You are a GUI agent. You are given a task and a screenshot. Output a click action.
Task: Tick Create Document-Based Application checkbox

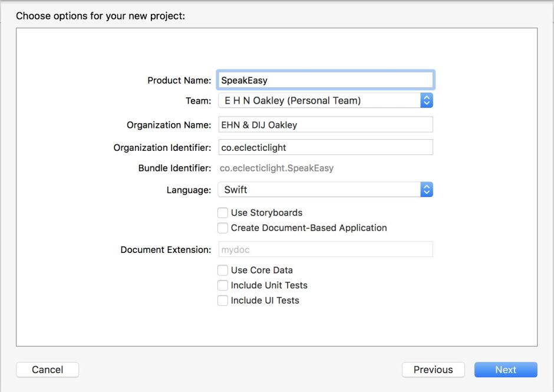223,228
